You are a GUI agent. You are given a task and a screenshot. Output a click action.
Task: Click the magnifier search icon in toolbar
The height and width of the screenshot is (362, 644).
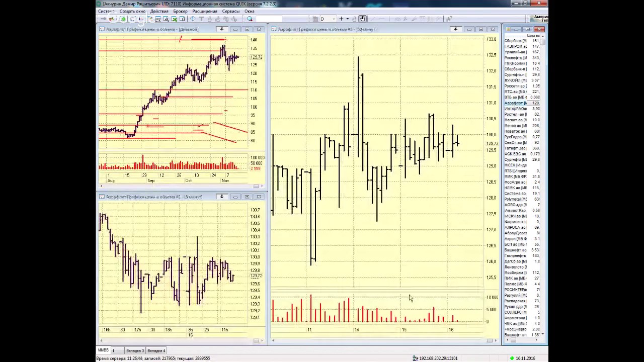point(250,19)
